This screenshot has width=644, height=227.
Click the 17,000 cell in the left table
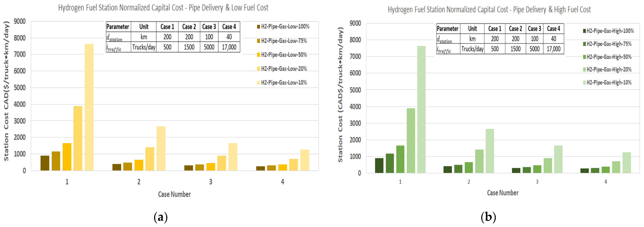tap(229, 47)
